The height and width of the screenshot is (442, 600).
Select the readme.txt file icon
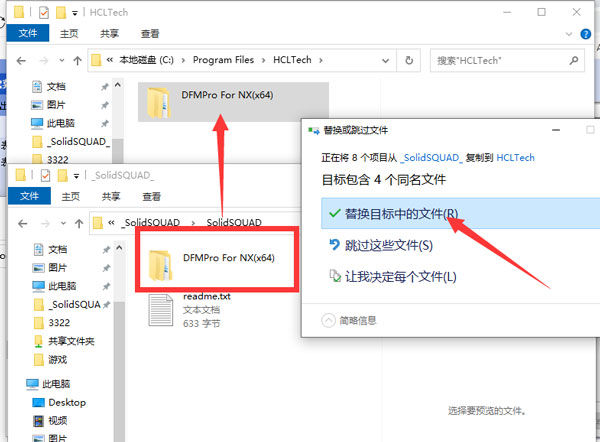162,311
